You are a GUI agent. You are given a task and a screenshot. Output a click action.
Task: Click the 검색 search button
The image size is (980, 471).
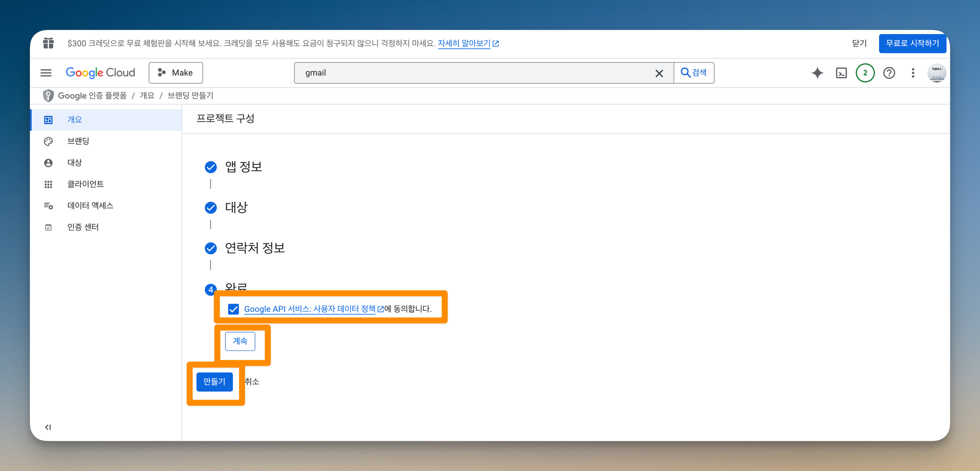(x=694, y=73)
